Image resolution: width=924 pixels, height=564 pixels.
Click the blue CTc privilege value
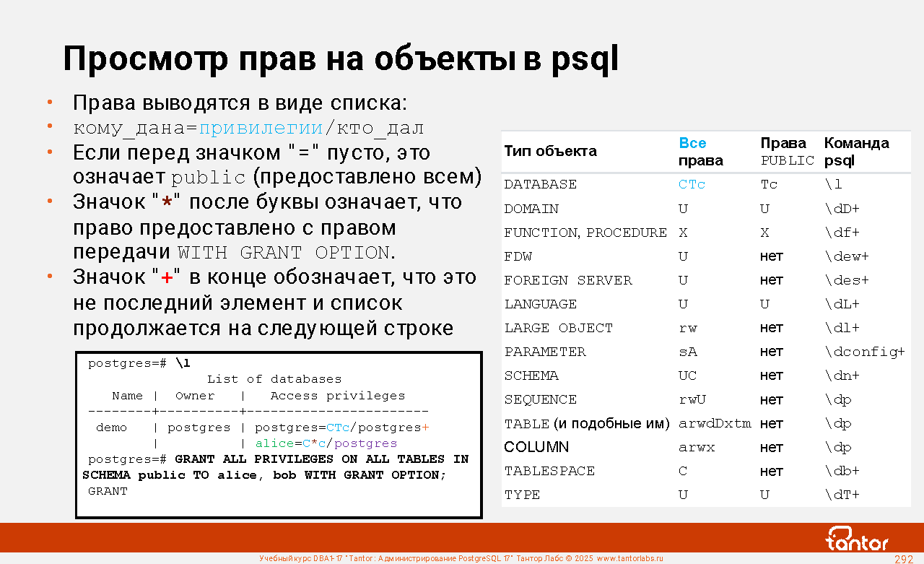tap(692, 185)
